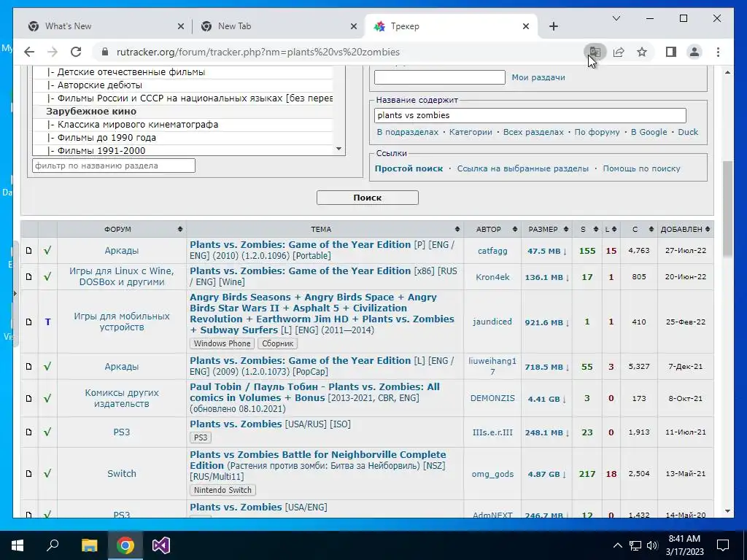Open File Explorer from taskbar

click(89, 545)
